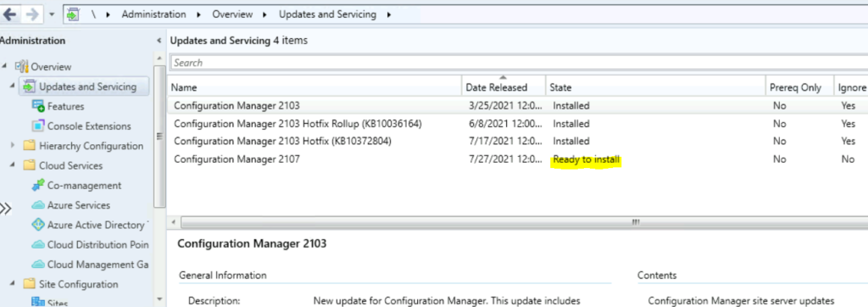
Task: Collapse the Overview tree node
Action: click(5, 66)
